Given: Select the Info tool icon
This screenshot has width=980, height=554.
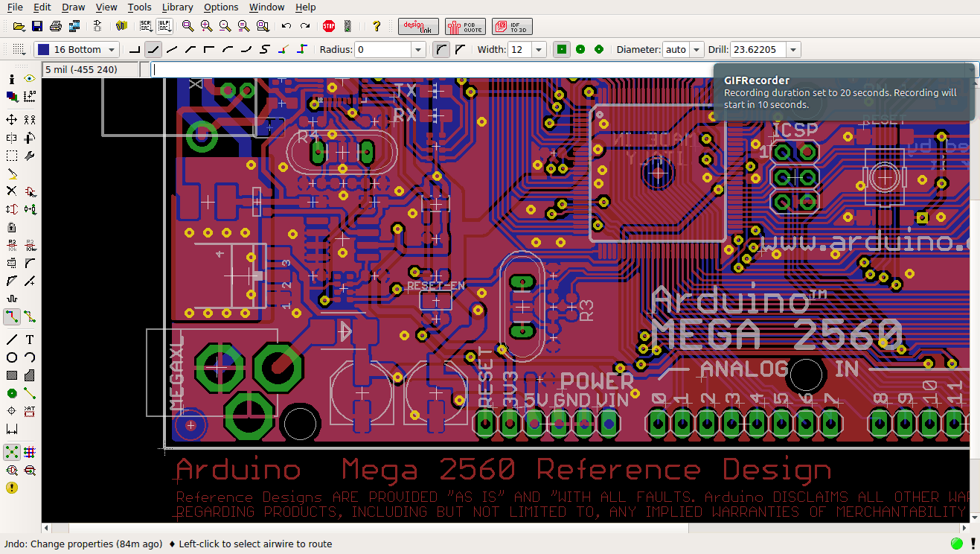Looking at the screenshot, I should (x=12, y=78).
